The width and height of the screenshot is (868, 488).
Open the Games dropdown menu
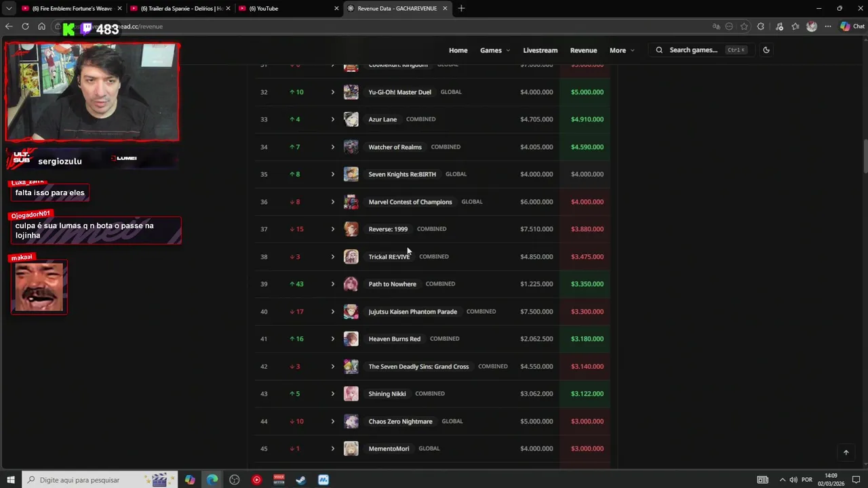click(495, 50)
